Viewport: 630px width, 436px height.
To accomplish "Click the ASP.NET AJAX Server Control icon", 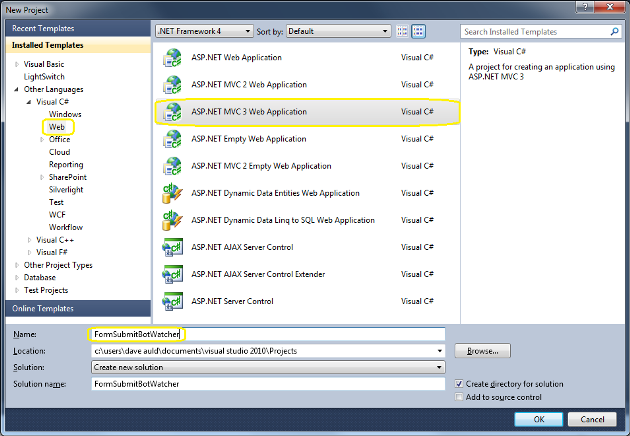I will tap(172, 248).
